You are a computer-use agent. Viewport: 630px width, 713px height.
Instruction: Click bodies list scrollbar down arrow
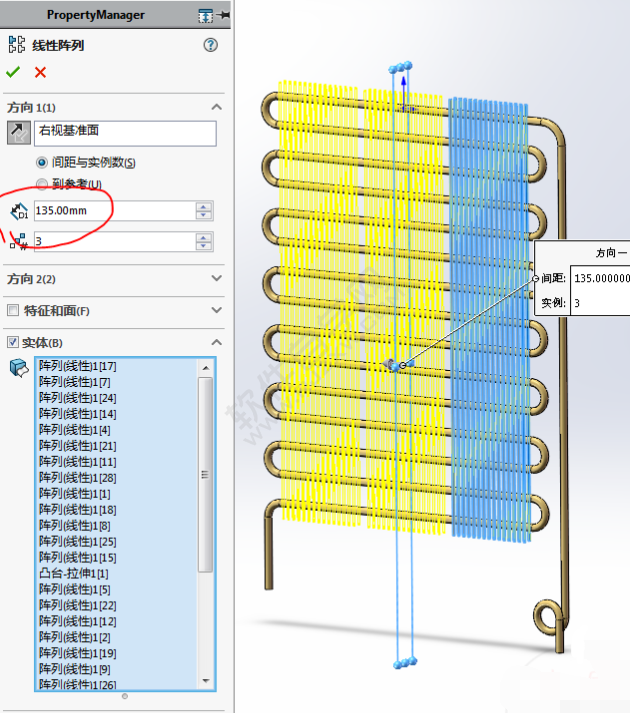point(206,681)
